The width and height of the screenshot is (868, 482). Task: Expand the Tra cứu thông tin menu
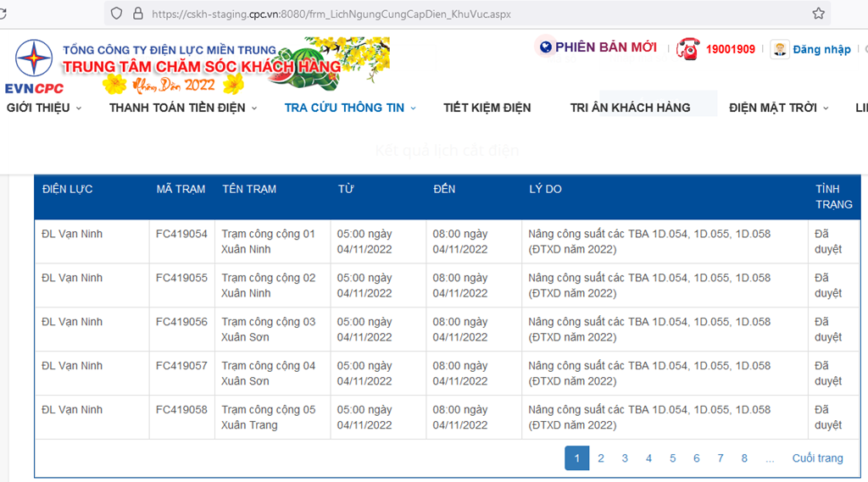350,108
